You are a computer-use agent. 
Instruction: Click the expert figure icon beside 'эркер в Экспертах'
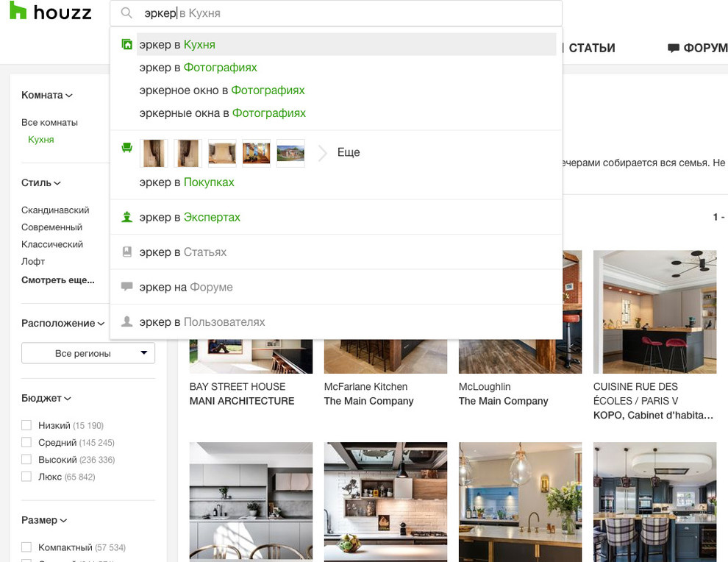(126, 216)
